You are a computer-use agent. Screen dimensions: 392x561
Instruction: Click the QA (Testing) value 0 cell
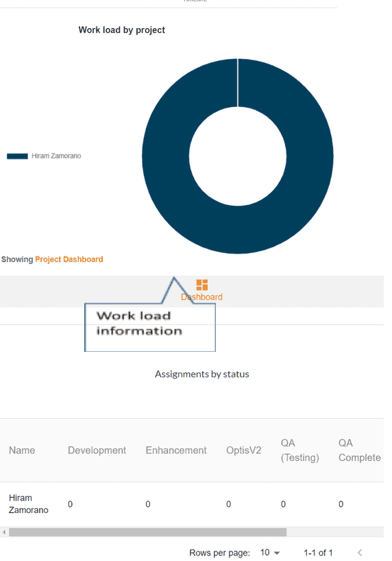tap(283, 505)
